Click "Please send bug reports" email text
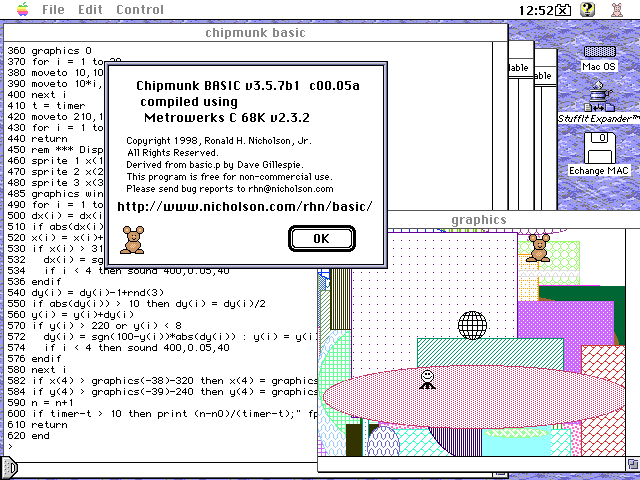The height and width of the screenshot is (480, 640). (x=230, y=189)
